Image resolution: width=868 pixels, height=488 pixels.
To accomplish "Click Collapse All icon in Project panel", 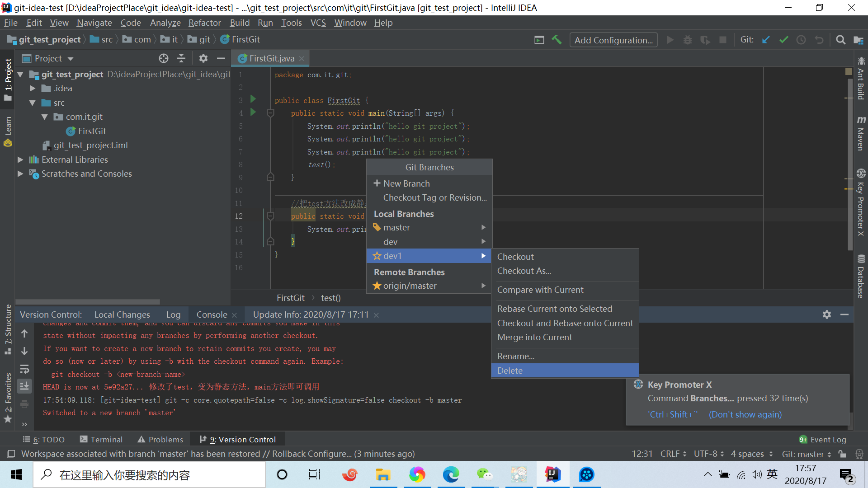I will click(181, 58).
